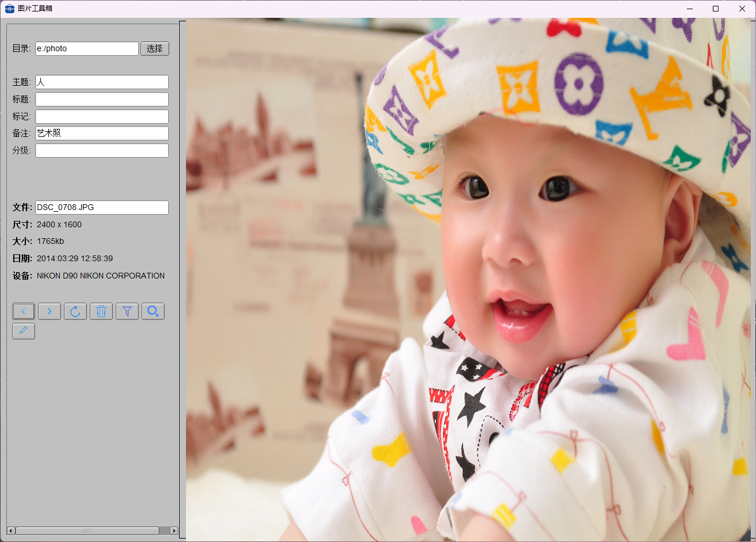756x542 pixels.
Task: Go to the previous photo
Action: pyautogui.click(x=24, y=311)
